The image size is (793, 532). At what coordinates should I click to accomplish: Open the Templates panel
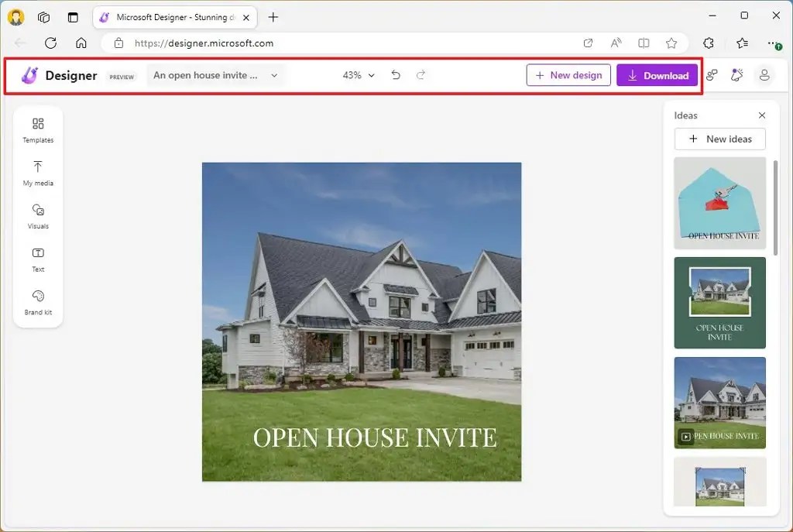pyautogui.click(x=37, y=130)
